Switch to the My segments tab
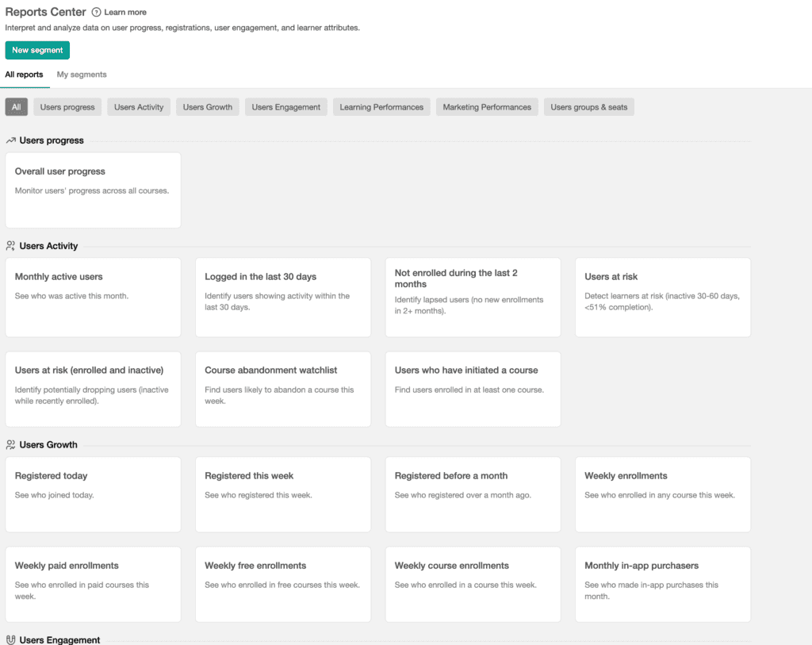The width and height of the screenshot is (812, 645). click(x=82, y=75)
